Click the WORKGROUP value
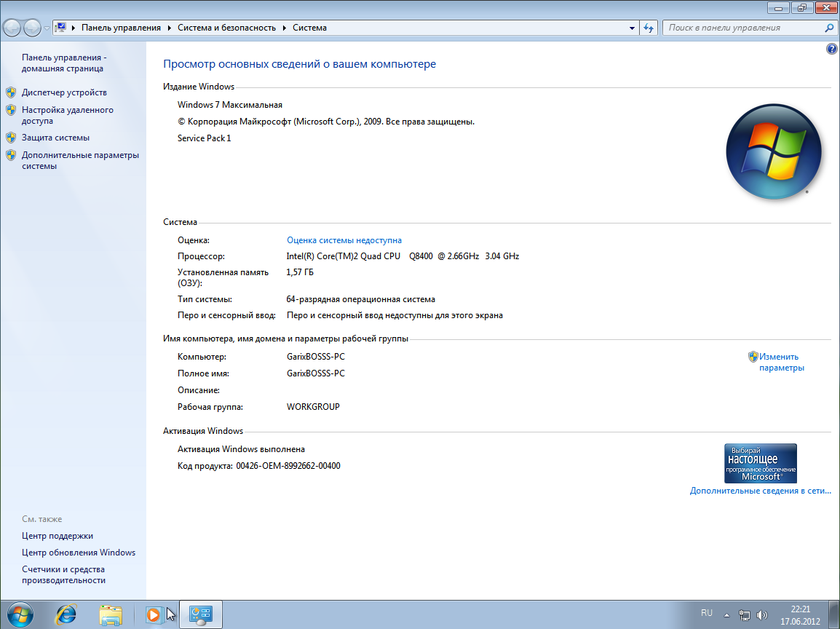Screen dimensions: 840x629 (x=313, y=407)
